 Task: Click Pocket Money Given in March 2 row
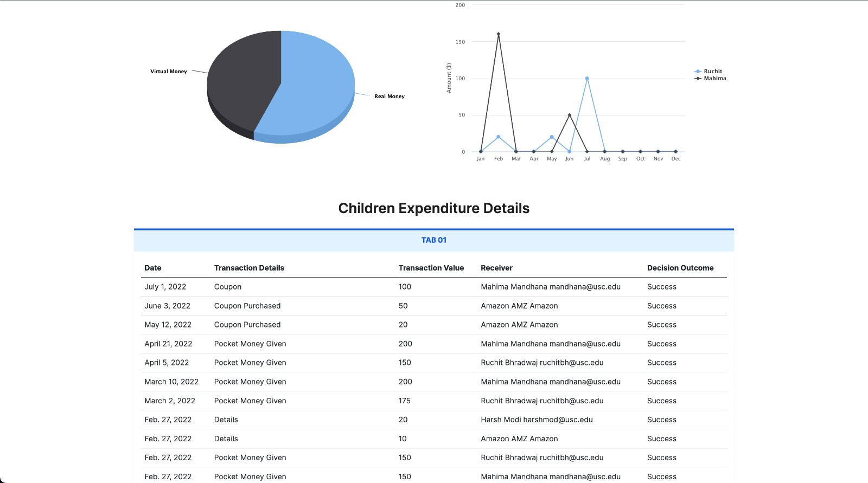(250, 401)
